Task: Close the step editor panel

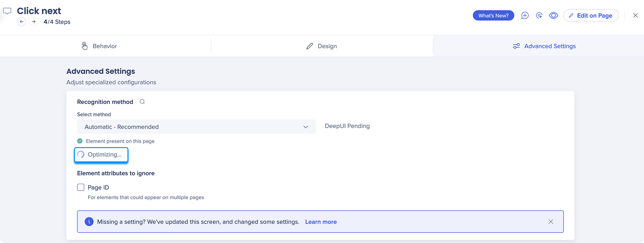Action: pyautogui.click(x=635, y=16)
